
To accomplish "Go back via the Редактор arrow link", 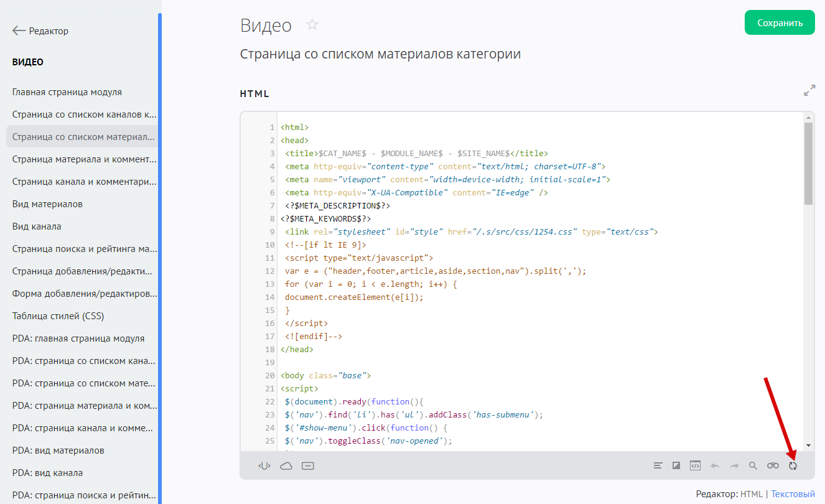I will pos(40,31).
